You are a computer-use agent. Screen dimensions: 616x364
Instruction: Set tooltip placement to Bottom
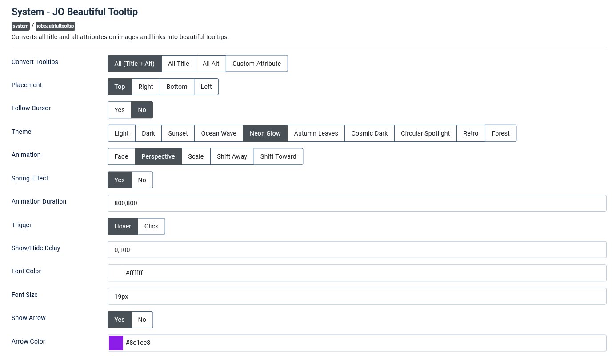click(x=176, y=87)
